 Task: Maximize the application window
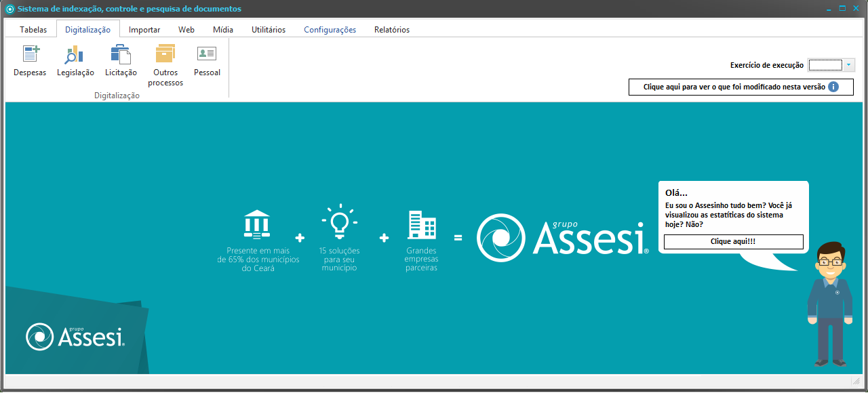pos(842,9)
